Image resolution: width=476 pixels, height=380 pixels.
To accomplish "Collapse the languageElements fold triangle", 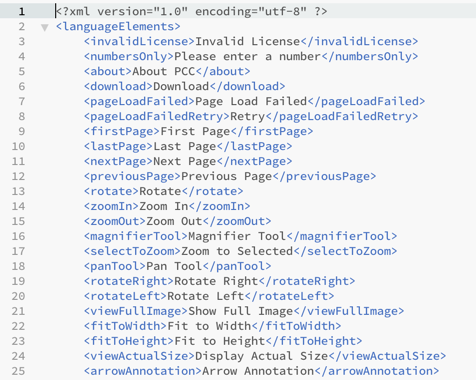I will pos(45,27).
